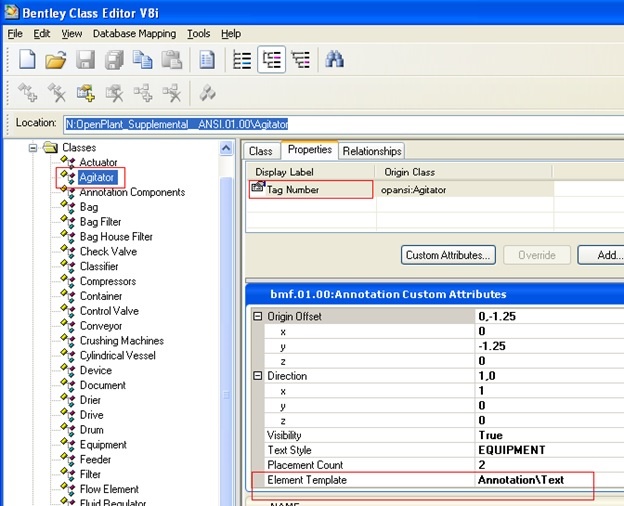Viewport: 624px width, 506px height.
Task: Select Flow Element in the class tree
Action: (x=109, y=489)
